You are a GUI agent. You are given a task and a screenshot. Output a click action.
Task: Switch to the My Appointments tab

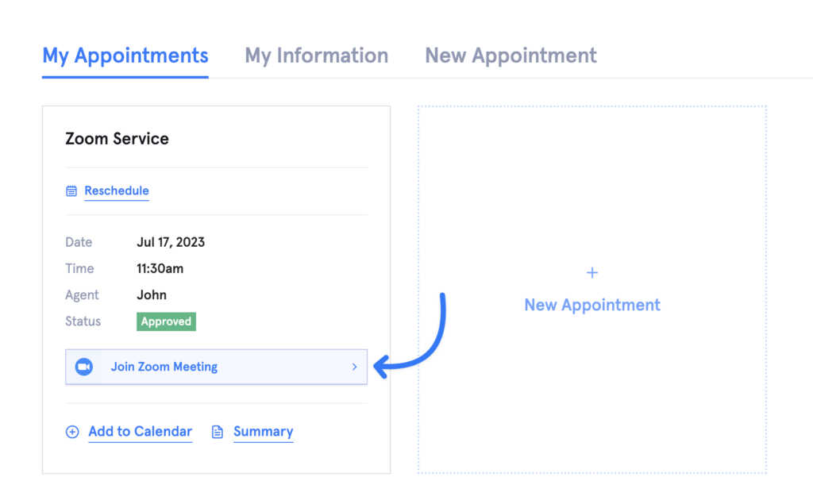tap(125, 56)
